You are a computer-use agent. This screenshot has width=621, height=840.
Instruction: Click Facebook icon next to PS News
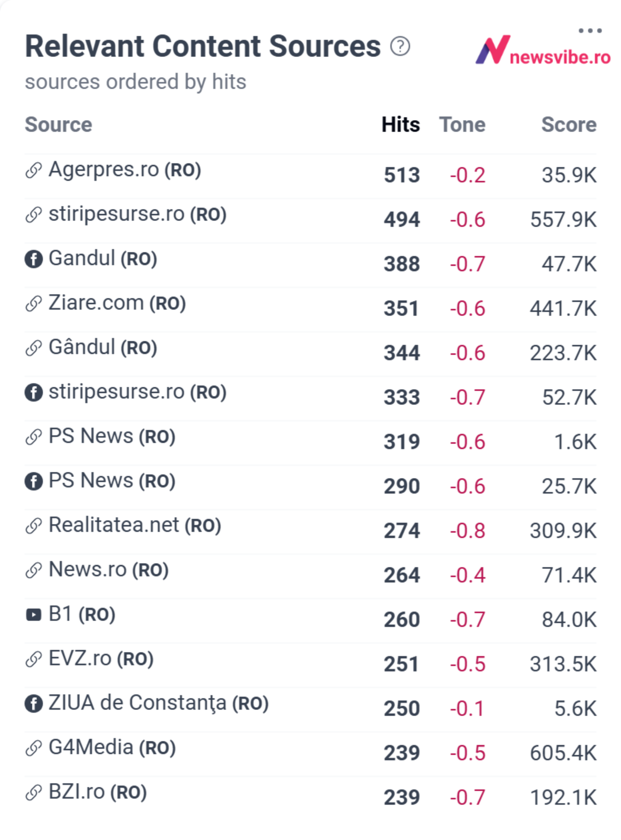pyautogui.click(x=34, y=481)
